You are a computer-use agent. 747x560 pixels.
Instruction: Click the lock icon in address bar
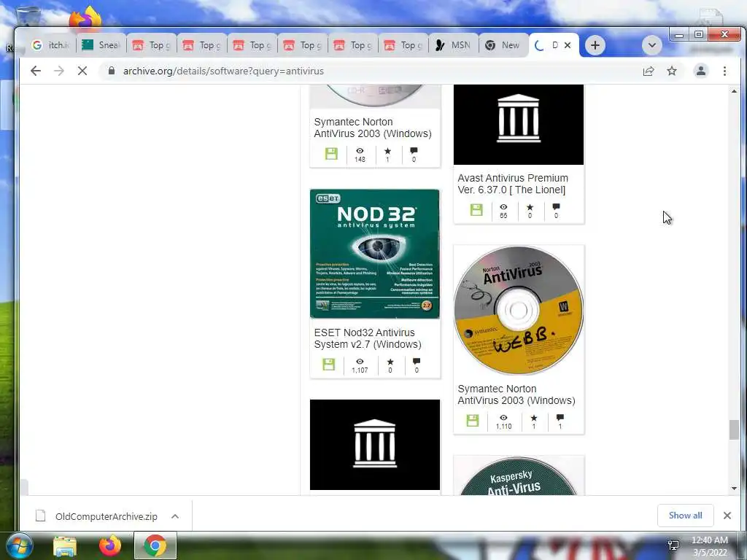click(x=112, y=71)
